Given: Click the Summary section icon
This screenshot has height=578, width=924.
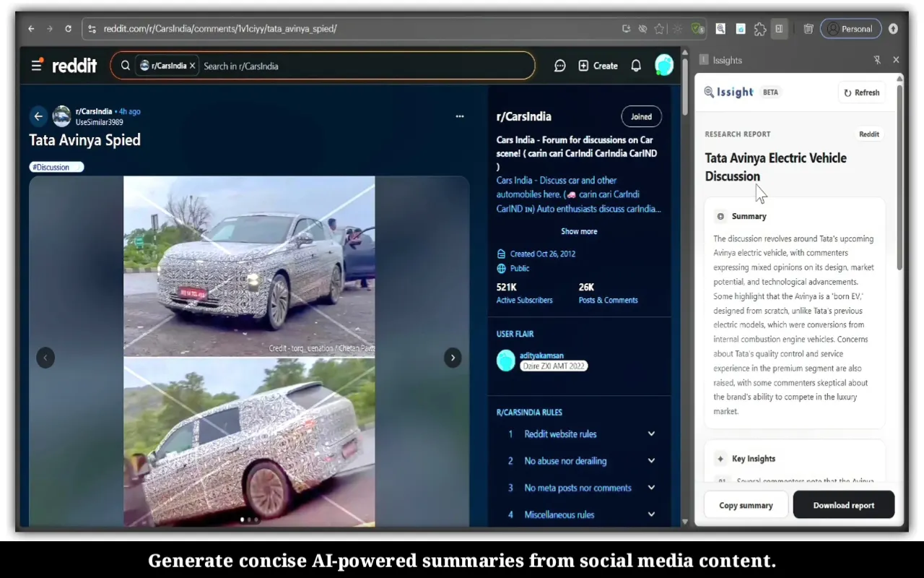Looking at the screenshot, I should pyautogui.click(x=720, y=216).
